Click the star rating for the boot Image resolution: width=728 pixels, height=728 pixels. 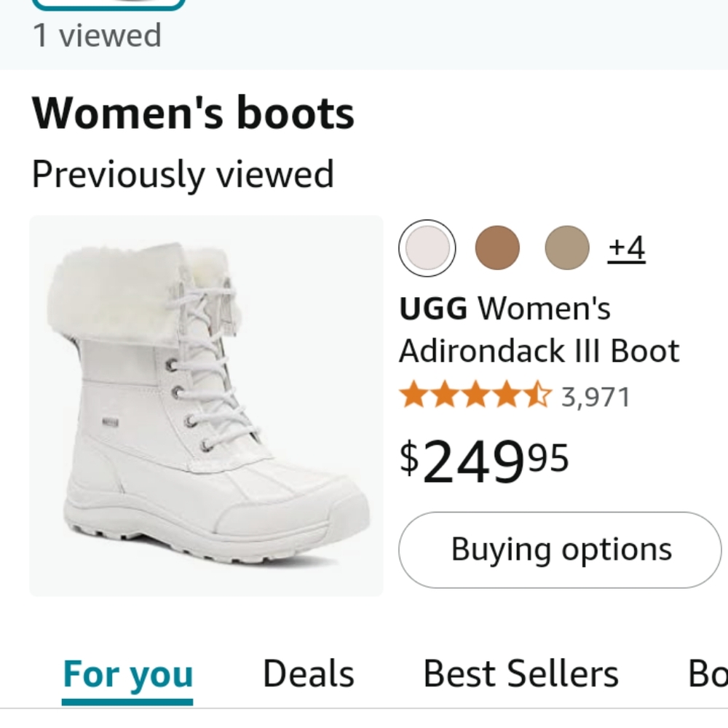(x=475, y=393)
